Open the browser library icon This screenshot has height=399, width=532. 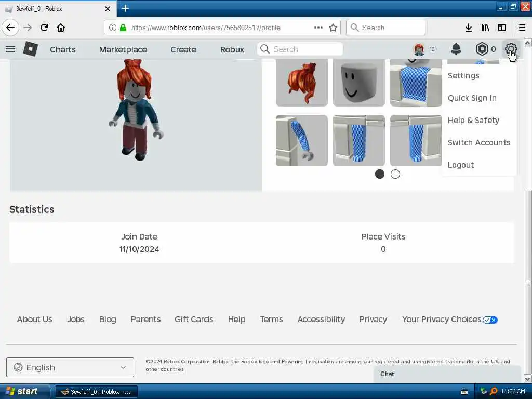coord(485,28)
